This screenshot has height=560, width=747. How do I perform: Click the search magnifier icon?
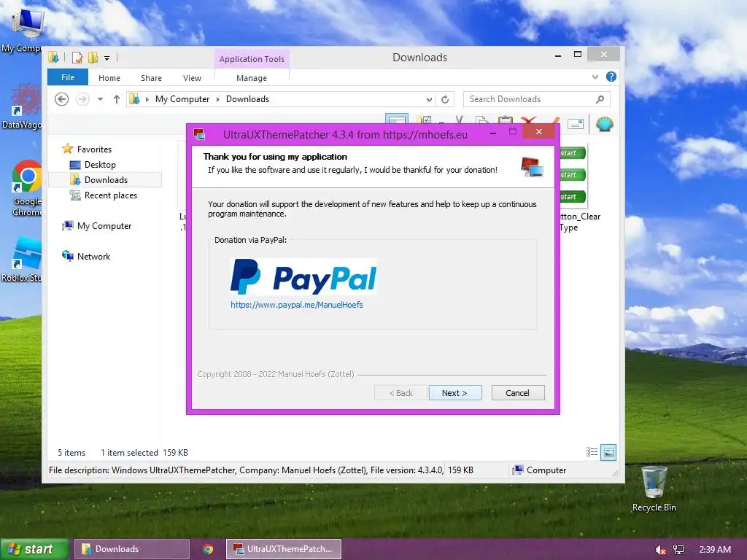[x=600, y=99]
